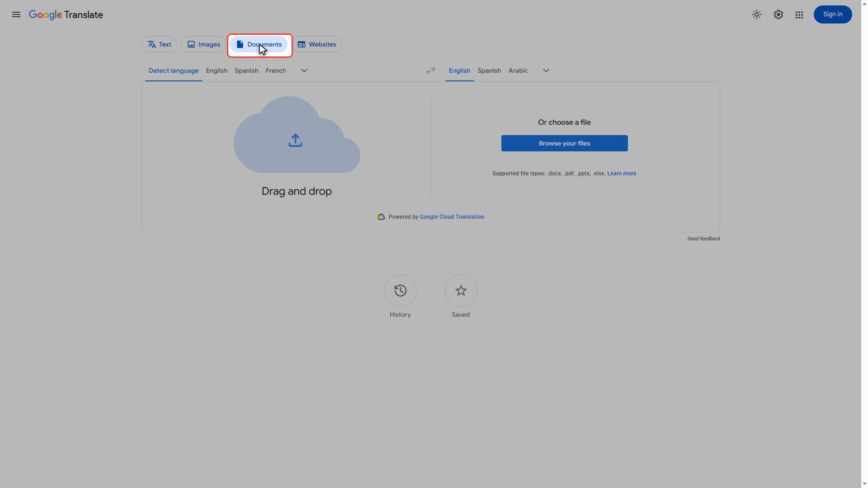868x488 pixels.
Task: Select the Documents tab
Action: click(259, 44)
